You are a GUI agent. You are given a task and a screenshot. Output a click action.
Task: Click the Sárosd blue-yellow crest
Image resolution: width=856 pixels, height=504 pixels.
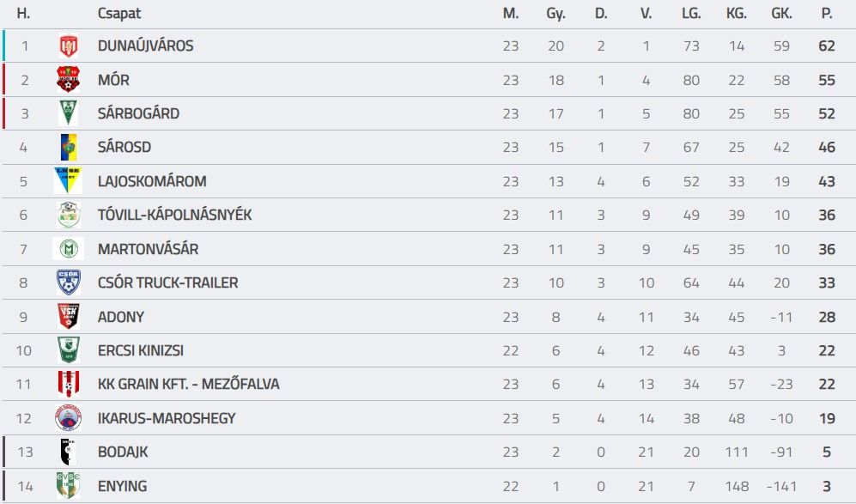pyautogui.click(x=68, y=147)
